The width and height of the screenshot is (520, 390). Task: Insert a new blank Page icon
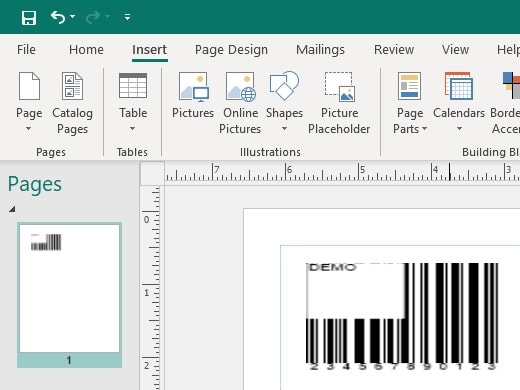coord(29,86)
